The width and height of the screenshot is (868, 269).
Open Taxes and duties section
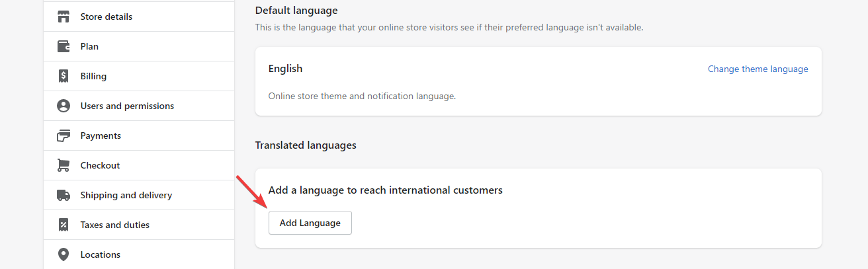[139, 225]
